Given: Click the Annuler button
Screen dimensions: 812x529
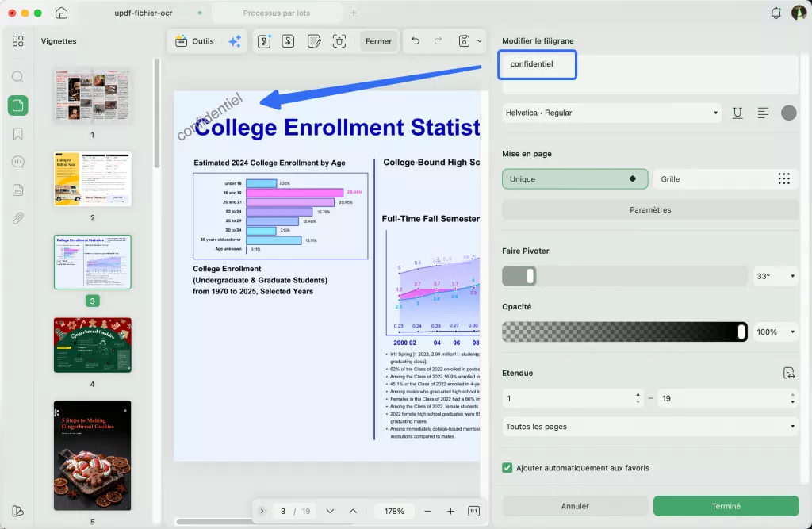Looking at the screenshot, I should 575,506.
